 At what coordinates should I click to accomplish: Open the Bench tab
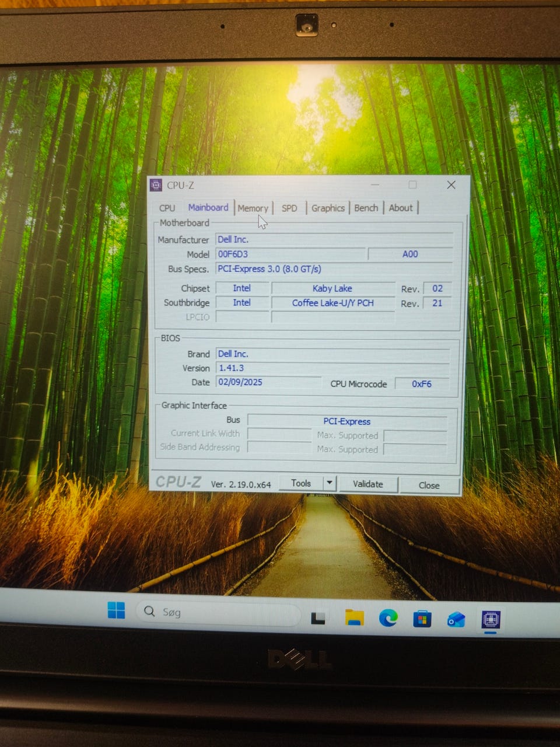point(366,208)
